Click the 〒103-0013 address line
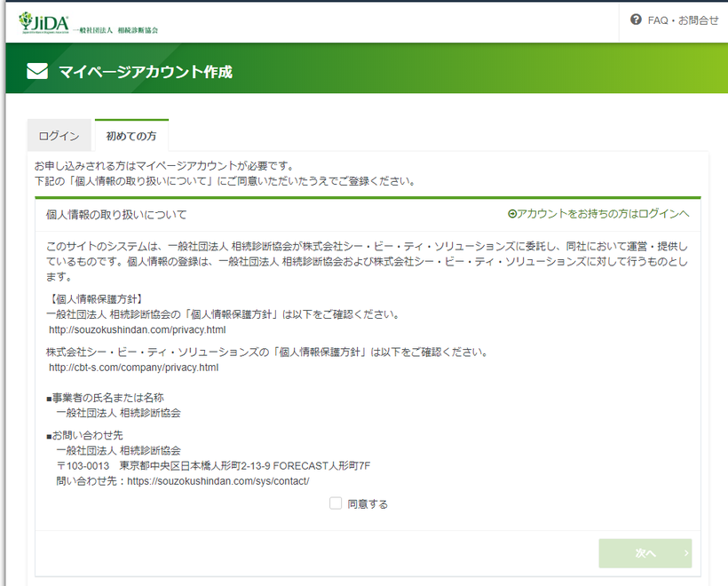This screenshot has height=586, width=728. click(x=213, y=466)
